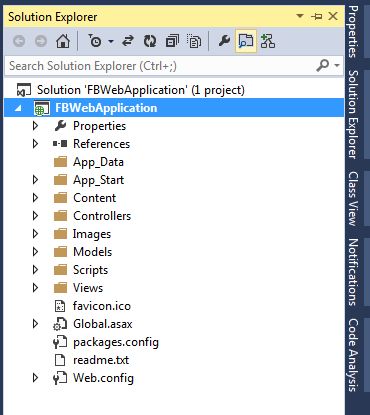Expand the Views folder node
Image resolution: width=370 pixels, height=415 pixels.
35,288
